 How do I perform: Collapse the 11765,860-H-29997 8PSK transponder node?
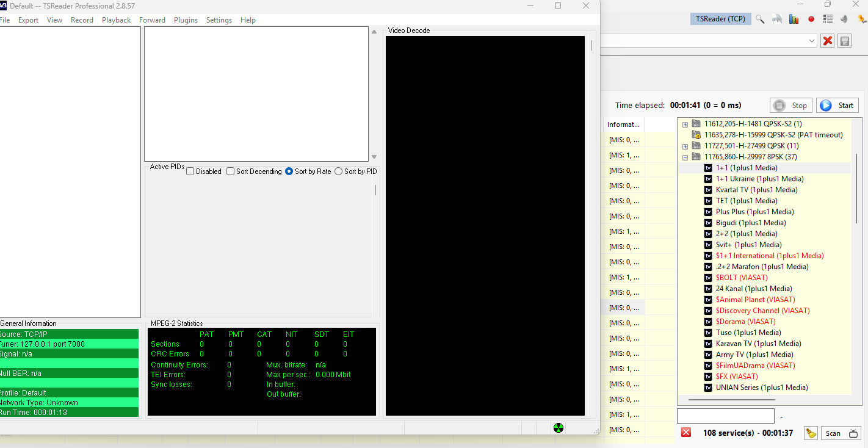[685, 157]
